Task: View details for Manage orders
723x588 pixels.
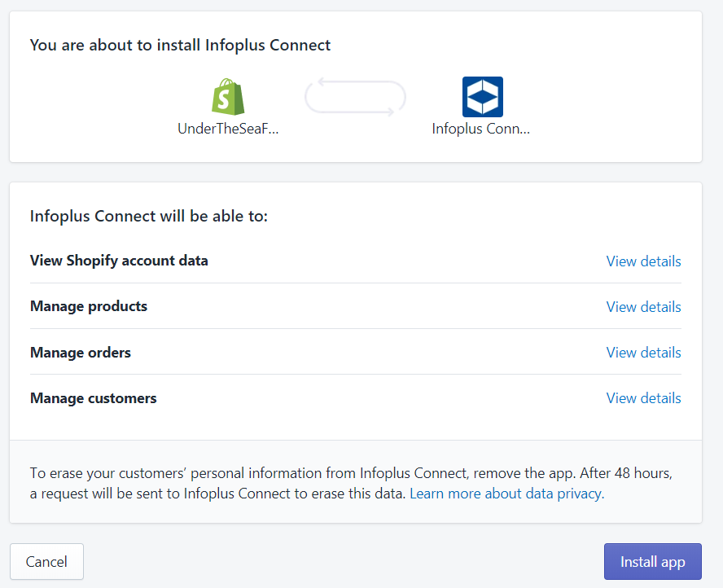Action: point(643,353)
